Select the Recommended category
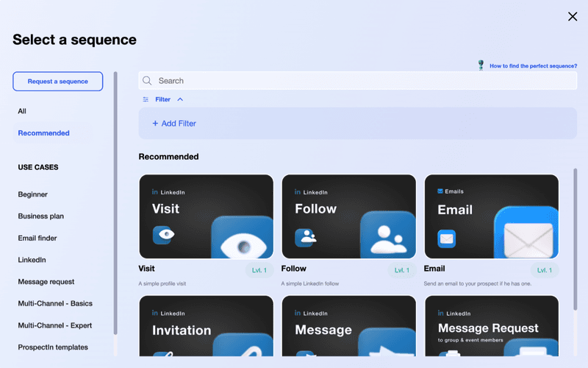The image size is (588, 368). 43,133
